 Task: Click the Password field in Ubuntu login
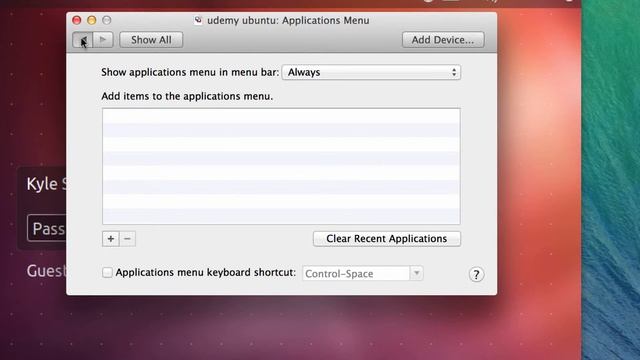tap(47, 228)
